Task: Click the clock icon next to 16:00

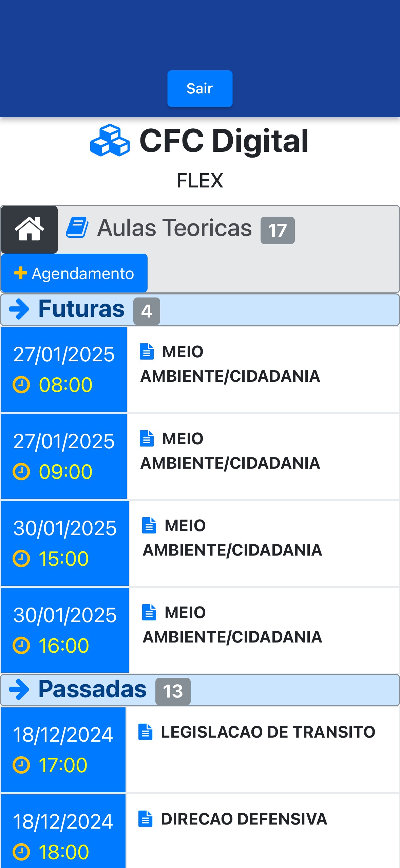Action: 21,646
